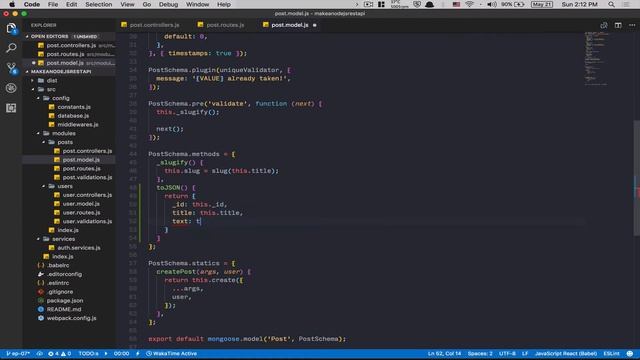Click the Ln 52, Col 14 position indicator

tap(444, 353)
